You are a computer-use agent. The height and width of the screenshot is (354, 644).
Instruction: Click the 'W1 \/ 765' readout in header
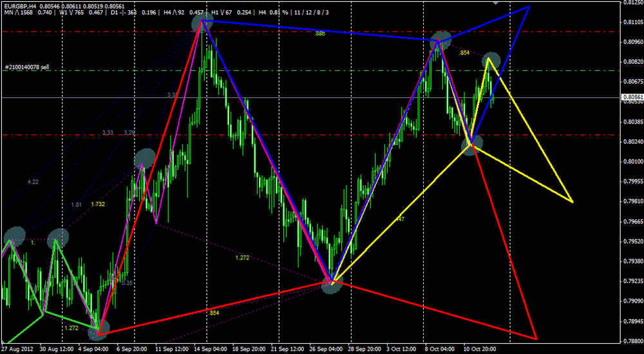coord(72,13)
